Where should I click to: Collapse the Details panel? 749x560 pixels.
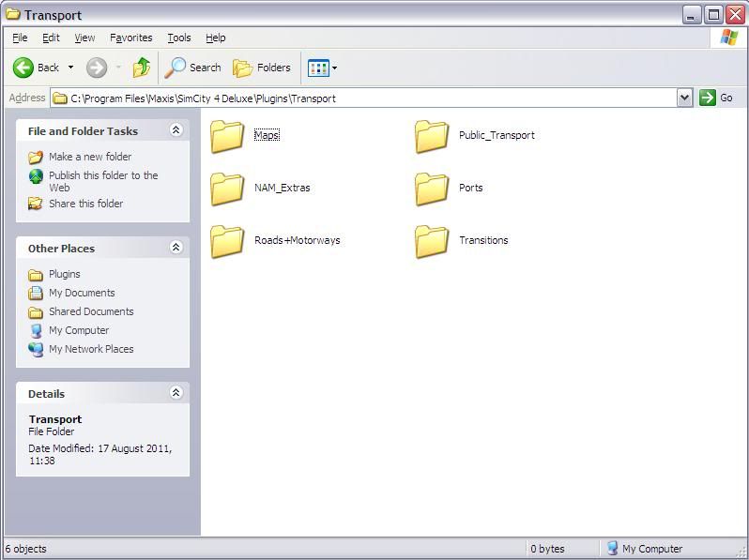(x=176, y=392)
